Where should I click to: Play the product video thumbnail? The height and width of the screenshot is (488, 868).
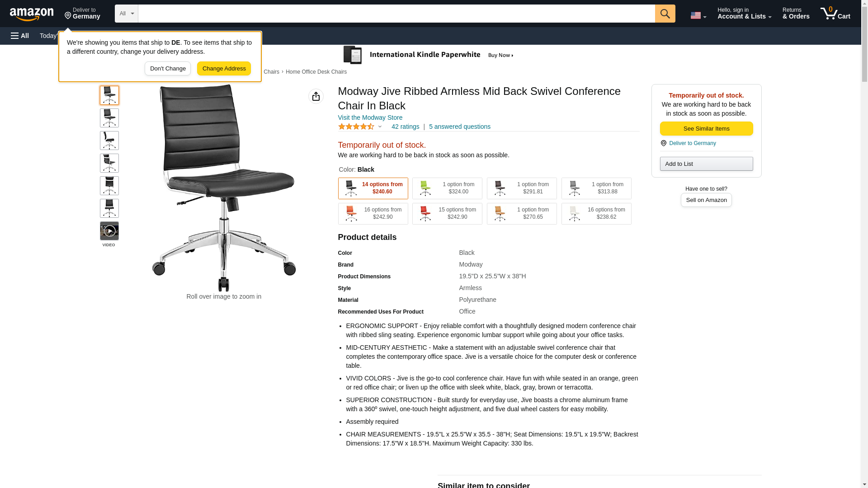click(x=109, y=231)
